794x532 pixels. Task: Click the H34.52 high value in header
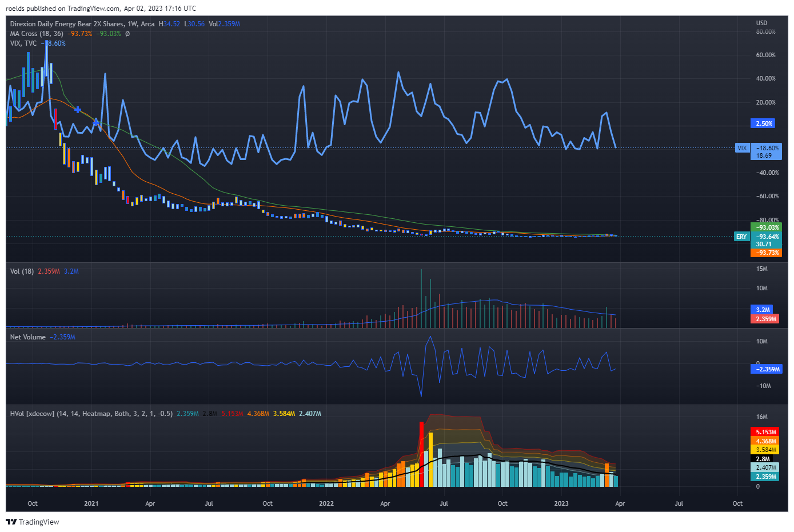(169, 24)
